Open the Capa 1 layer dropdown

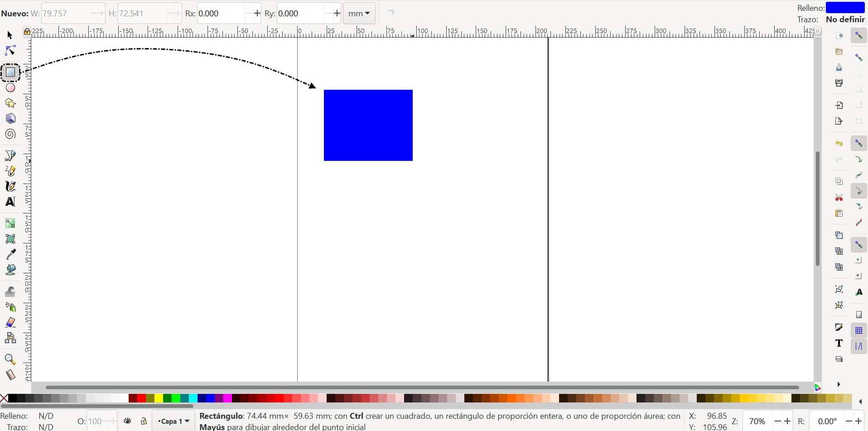click(174, 421)
